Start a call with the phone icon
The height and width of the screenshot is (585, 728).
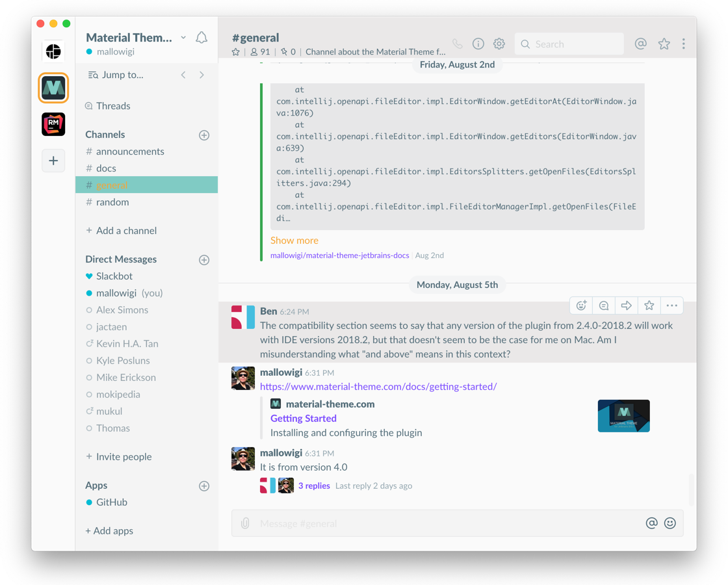coord(457,43)
